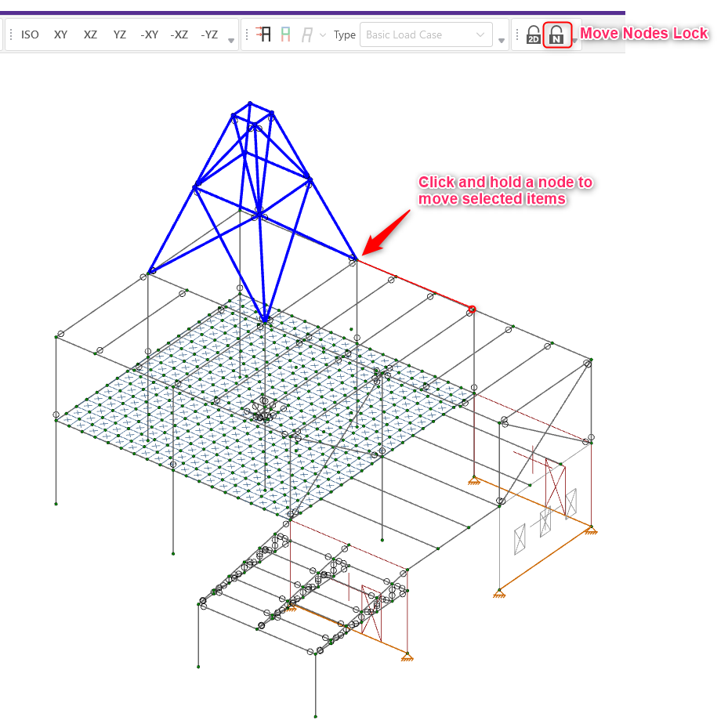Viewport: 728px width, 724px height.
Task: Click the node at the red arrow tip
Action: click(x=355, y=257)
